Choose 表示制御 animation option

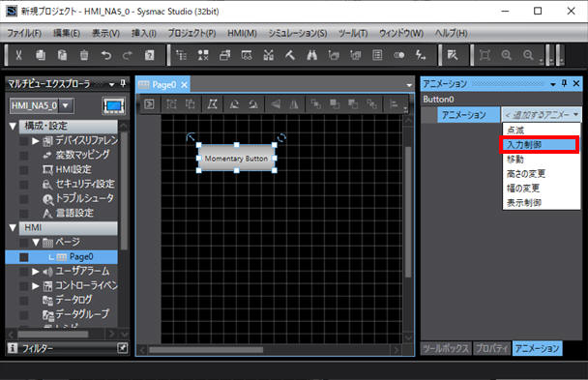(x=542, y=203)
